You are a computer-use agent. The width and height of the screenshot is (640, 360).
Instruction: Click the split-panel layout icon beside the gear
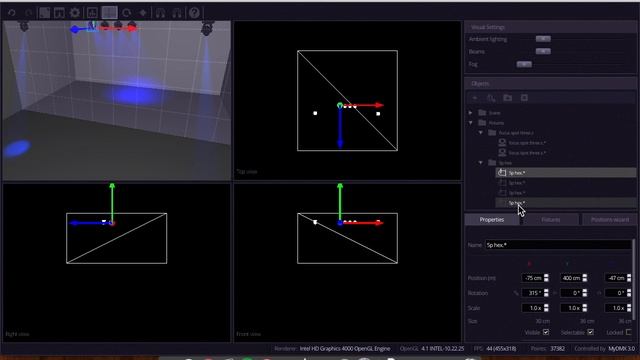59,13
